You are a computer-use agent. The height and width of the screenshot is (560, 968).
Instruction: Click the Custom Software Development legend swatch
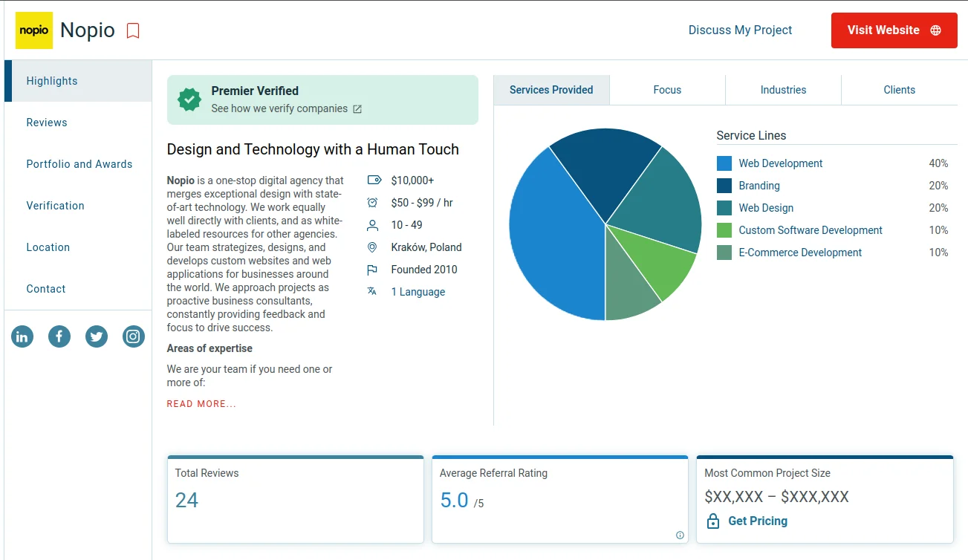coord(724,230)
